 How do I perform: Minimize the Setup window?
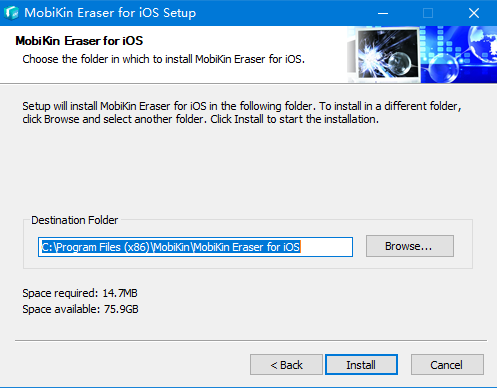pos(383,13)
